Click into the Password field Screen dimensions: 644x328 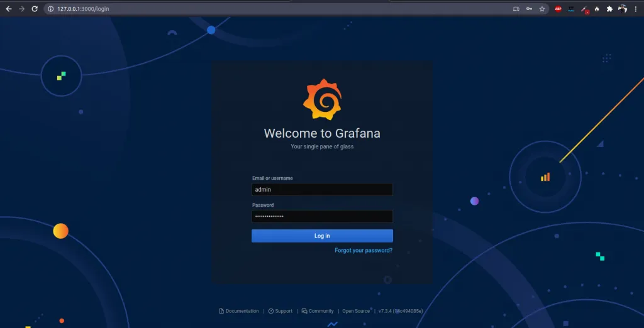322,216
